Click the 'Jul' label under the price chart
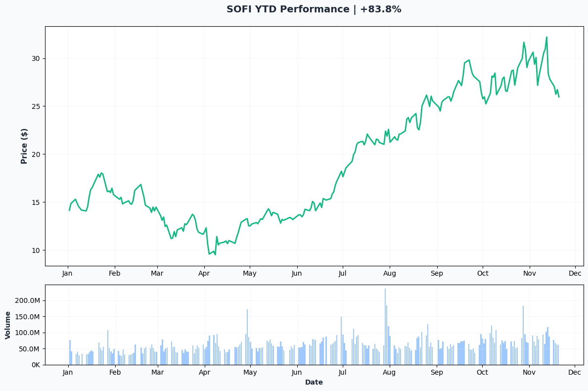The image size is (588, 391). pos(342,274)
